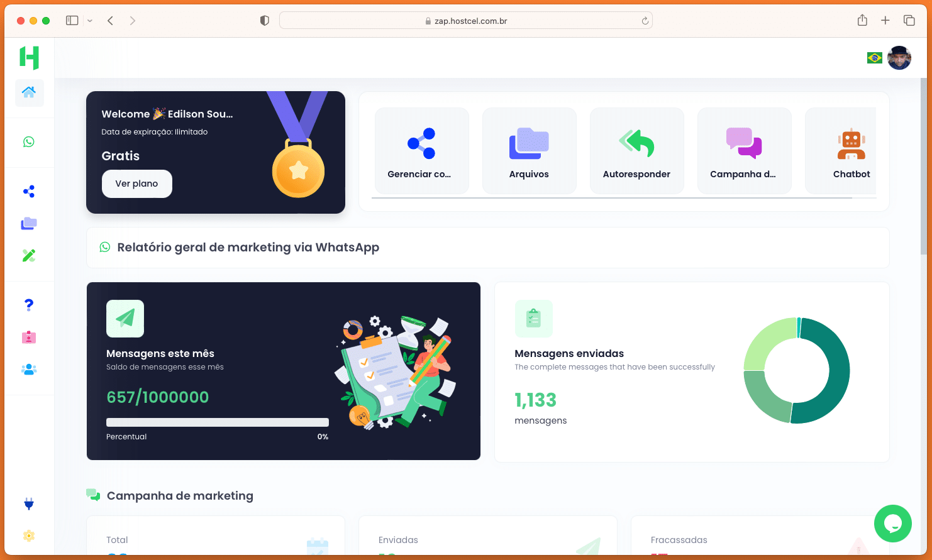Open the Campanha d... card
The height and width of the screenshot is (560, 932).
coord(745,151)
